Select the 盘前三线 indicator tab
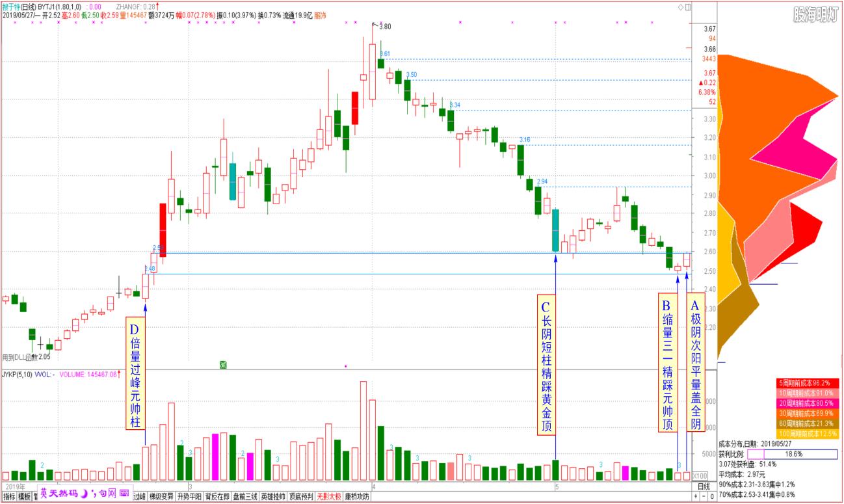The image size is (844, 504). [x=245, y=497]
